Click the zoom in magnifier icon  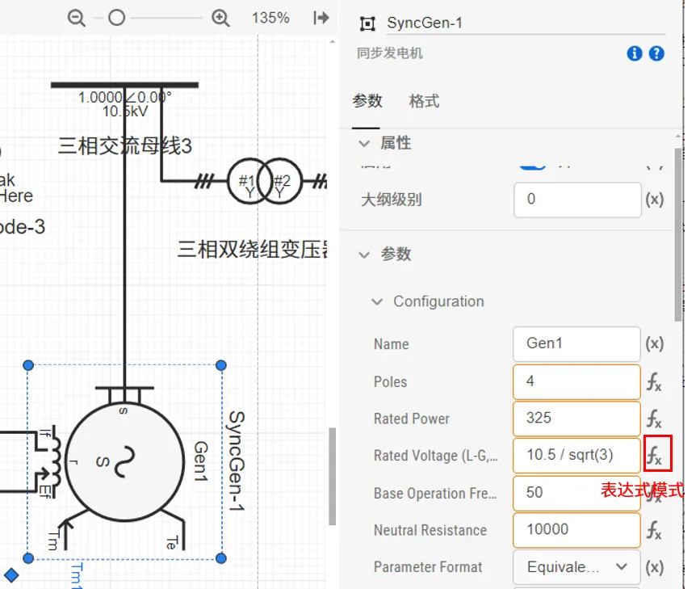coord(220,18)
